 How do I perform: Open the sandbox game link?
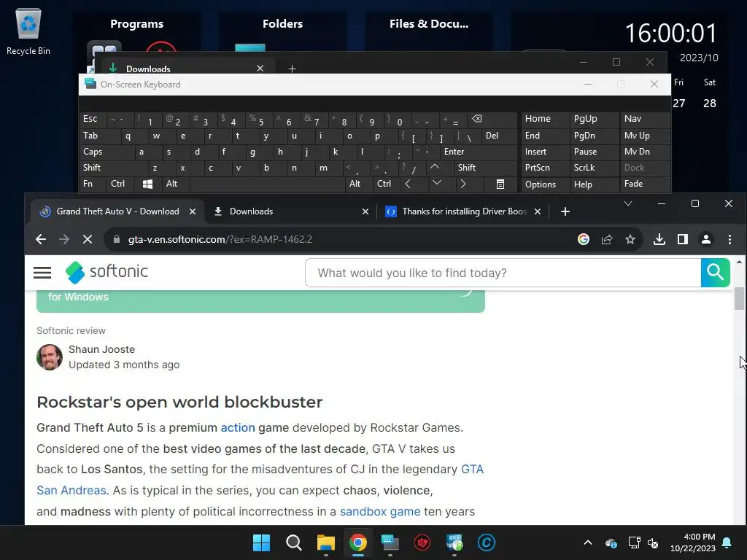pyautogui.click(x=380, y=511)
